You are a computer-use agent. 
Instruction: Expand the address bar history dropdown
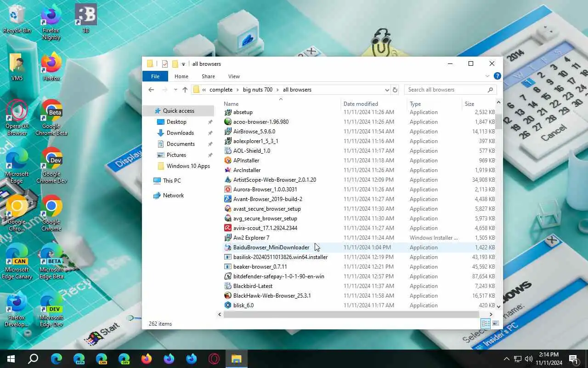(x=387, y=90)
